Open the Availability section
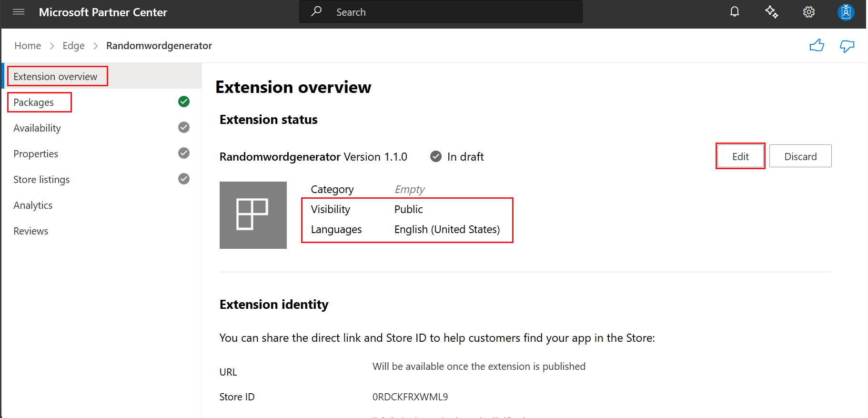The width and height of the screenshot is (868, 418). pyautogui.click(x=37, y=128)
